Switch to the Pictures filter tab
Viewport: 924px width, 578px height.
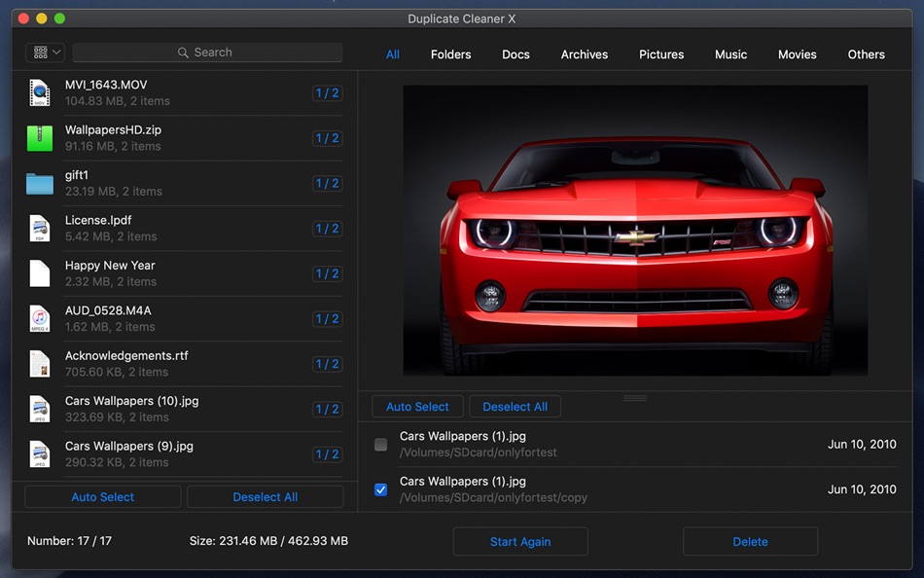point(661,54)
